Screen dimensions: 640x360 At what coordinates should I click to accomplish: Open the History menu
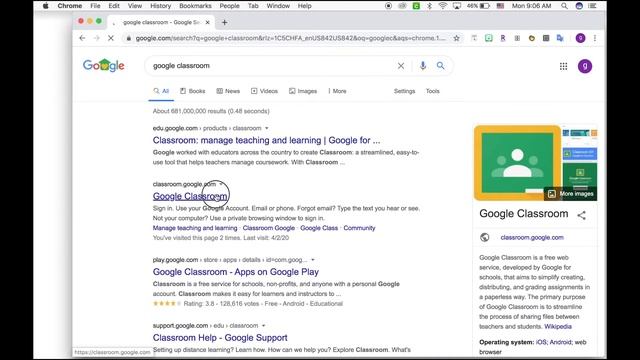(160, 6)
